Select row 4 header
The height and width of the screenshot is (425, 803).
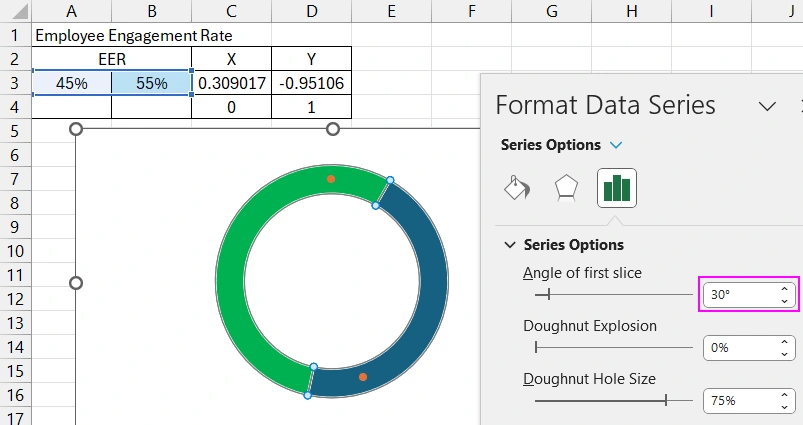click(x=15, y=107)
